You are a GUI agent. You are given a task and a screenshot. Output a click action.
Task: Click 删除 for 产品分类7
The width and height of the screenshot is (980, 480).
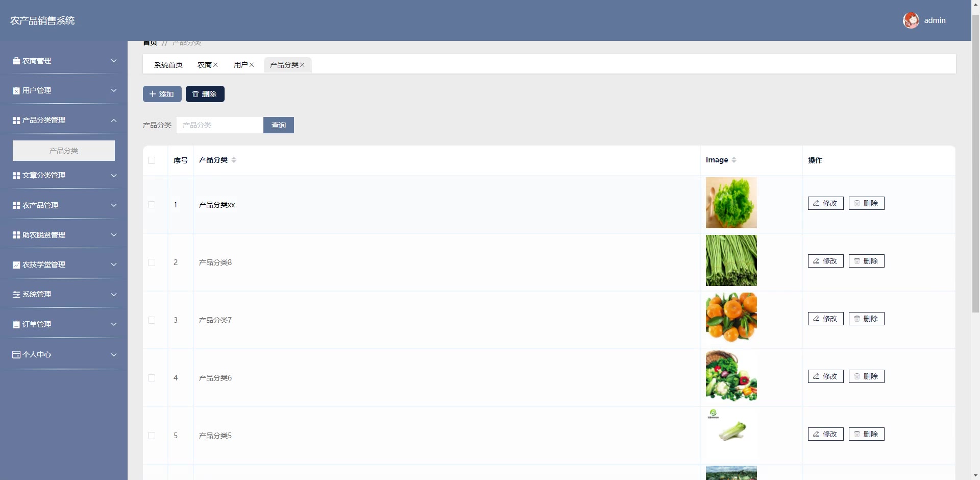(x=867, y=319)
